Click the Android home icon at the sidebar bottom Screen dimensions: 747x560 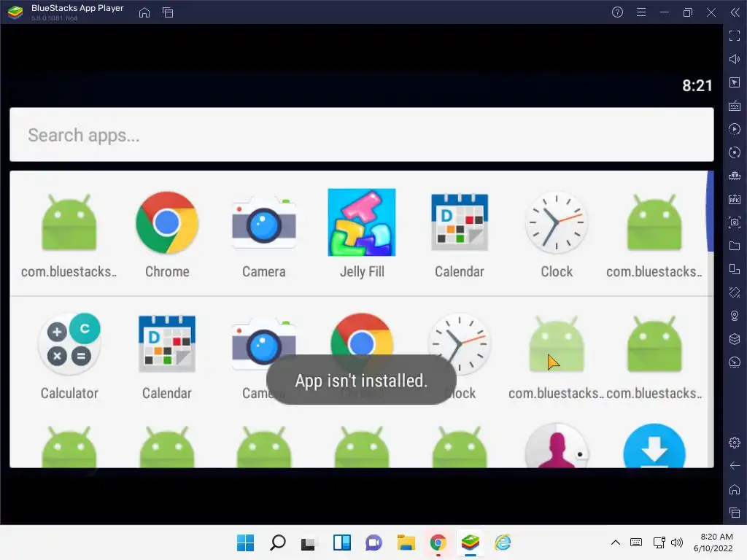click(x=734, y=489)
